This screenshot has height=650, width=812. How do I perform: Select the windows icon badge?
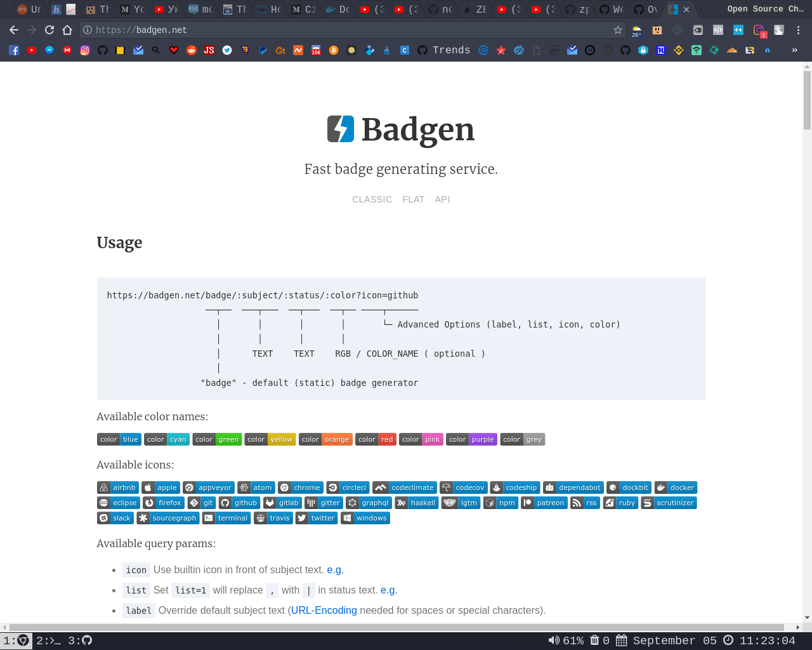(x=365, y=518)
